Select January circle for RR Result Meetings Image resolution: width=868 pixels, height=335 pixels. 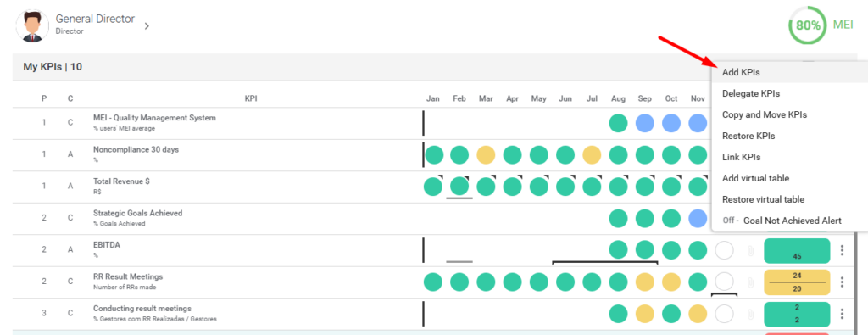tap(433, 282)
